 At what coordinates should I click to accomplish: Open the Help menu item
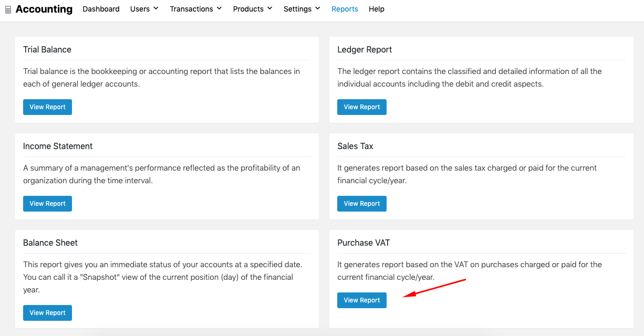376,9
